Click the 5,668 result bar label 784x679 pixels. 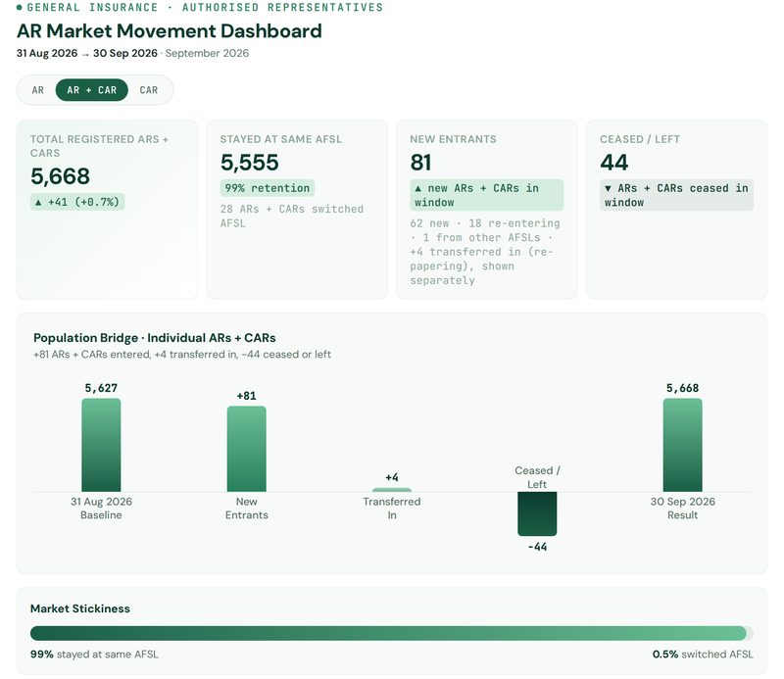(x=682, y=388)
